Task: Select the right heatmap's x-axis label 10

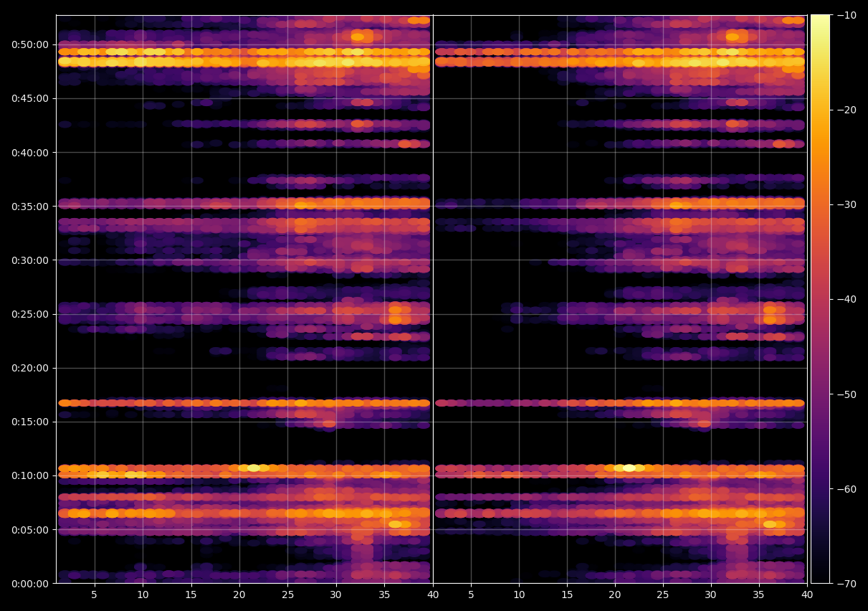Action: click(x=519, y=595)
